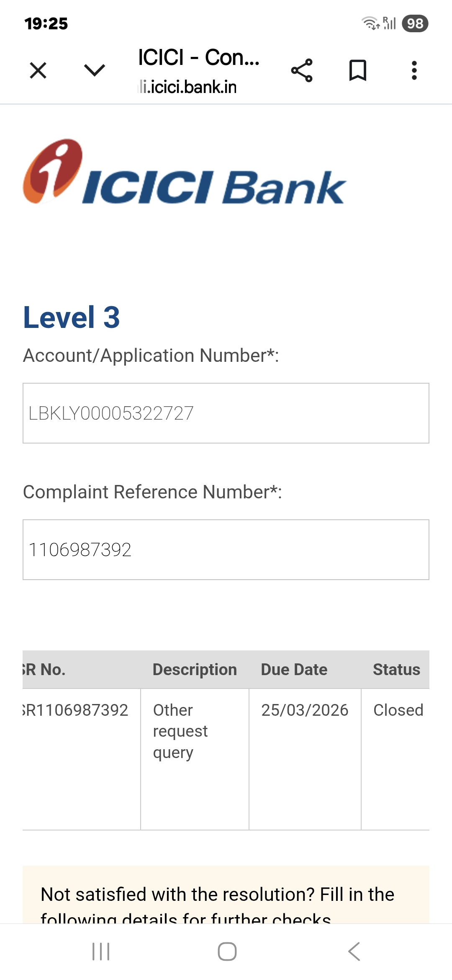Click the Account/Application Number field

click(226, 413)
